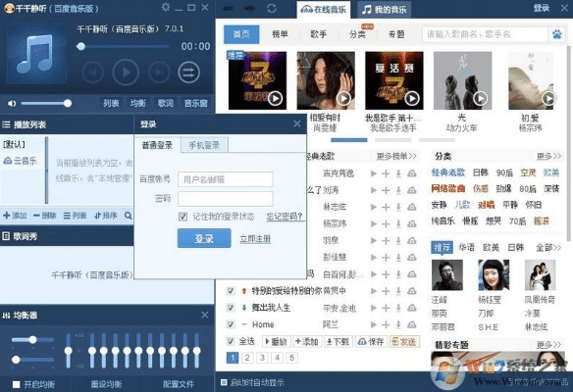
Task: Select the 云音乐 cloud music list
Action: 21,161
